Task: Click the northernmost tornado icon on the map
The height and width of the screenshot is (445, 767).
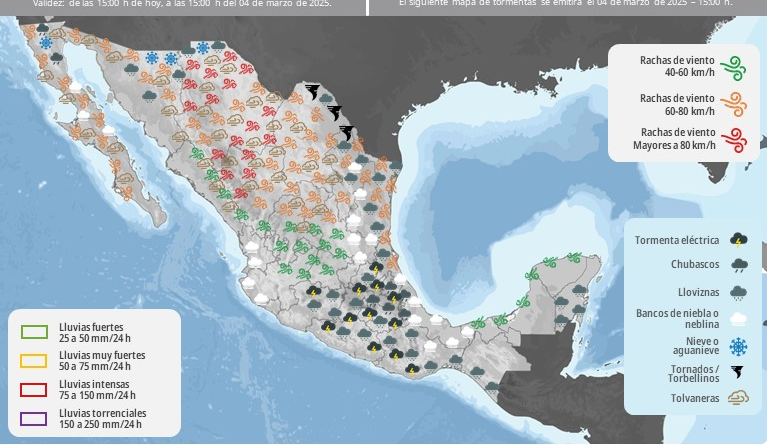Action: pyautogui.click(x=314, y=92)
